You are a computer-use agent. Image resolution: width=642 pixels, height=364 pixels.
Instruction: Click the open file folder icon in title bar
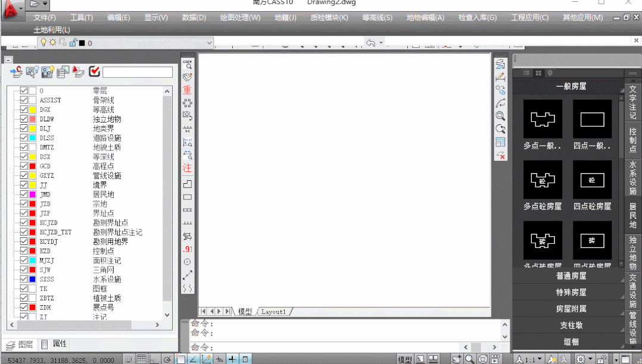pyautogui.click(x=35, y=4)
